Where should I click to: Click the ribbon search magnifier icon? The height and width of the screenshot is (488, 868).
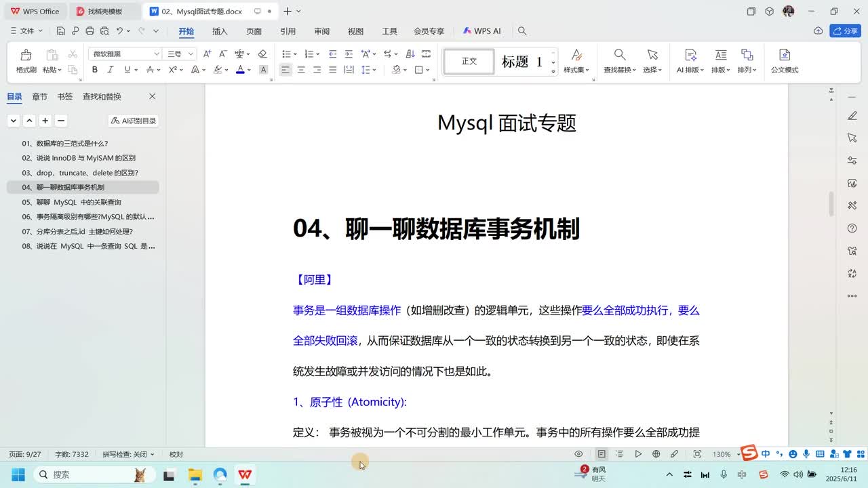522,31
